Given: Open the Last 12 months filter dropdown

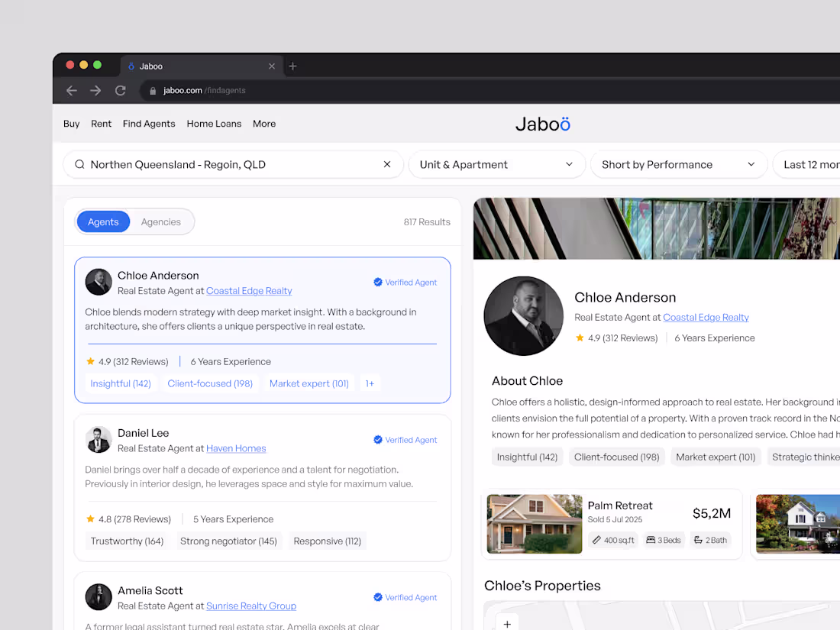Looking at the screenshot, I should click(812, 164).
